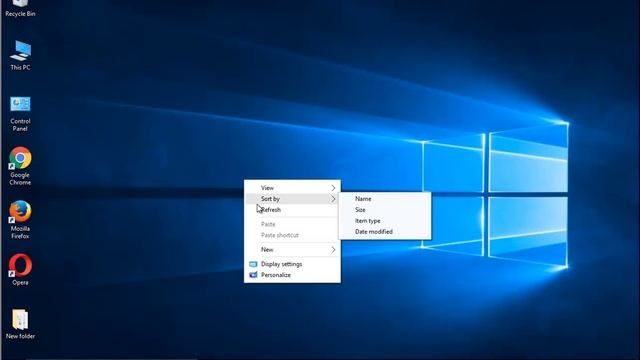
Task: Expand the Sort by submenu arrow
Action: coord(333,199)
